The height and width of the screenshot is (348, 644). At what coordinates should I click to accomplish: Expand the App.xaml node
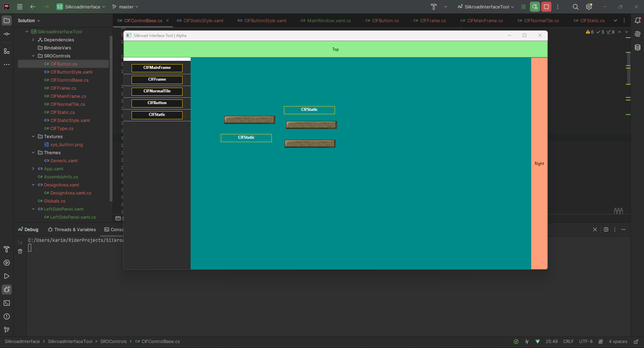click(33, 169)
